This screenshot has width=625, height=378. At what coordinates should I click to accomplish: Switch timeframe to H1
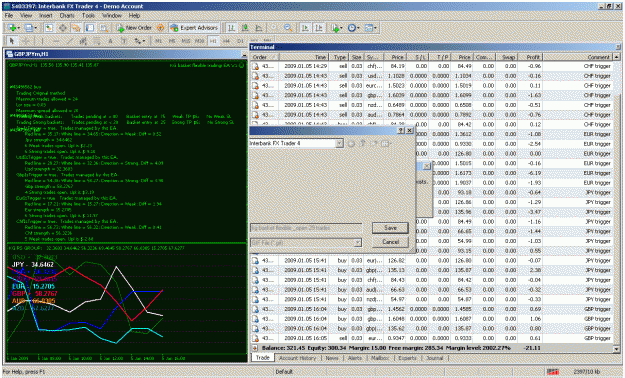point(213,41)
